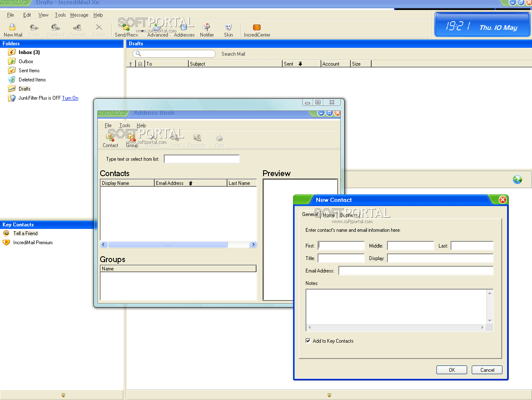
Task: Select Tell a Friend key contact
Action: (25, 233)
